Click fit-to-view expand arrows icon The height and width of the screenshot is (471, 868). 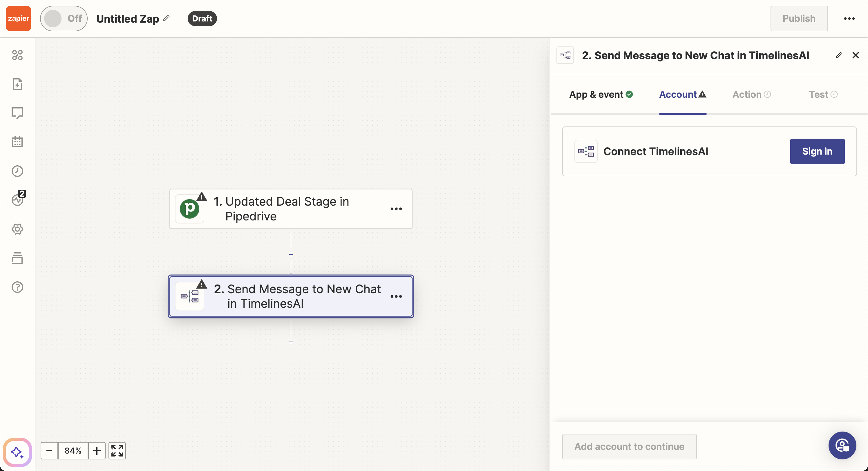pyautogui.click(x=117, y=450)
